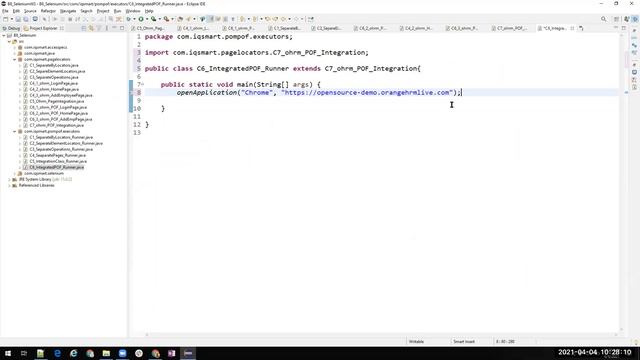The height and width of the screenshot is (360, 640).
Task: Open the Refactor menu
Action: click(x=48, y=11)
